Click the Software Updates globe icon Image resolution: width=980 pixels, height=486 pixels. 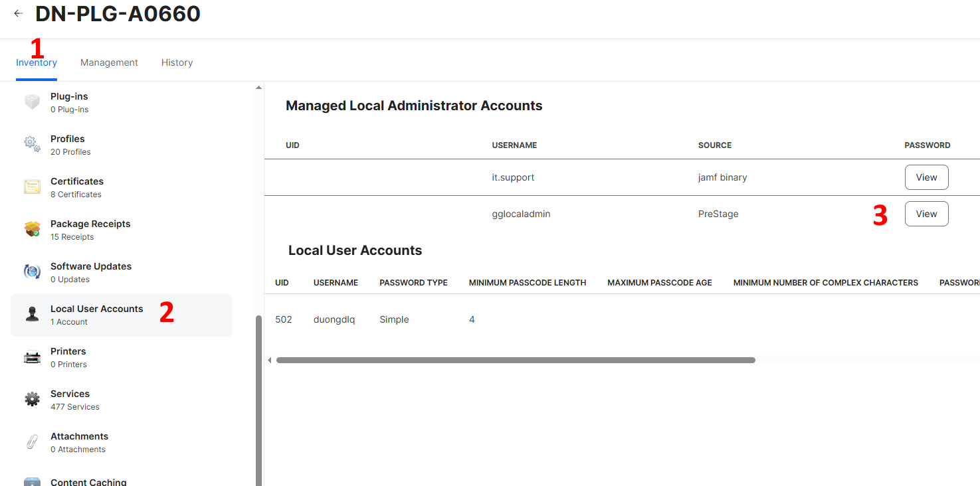(32, 272)
